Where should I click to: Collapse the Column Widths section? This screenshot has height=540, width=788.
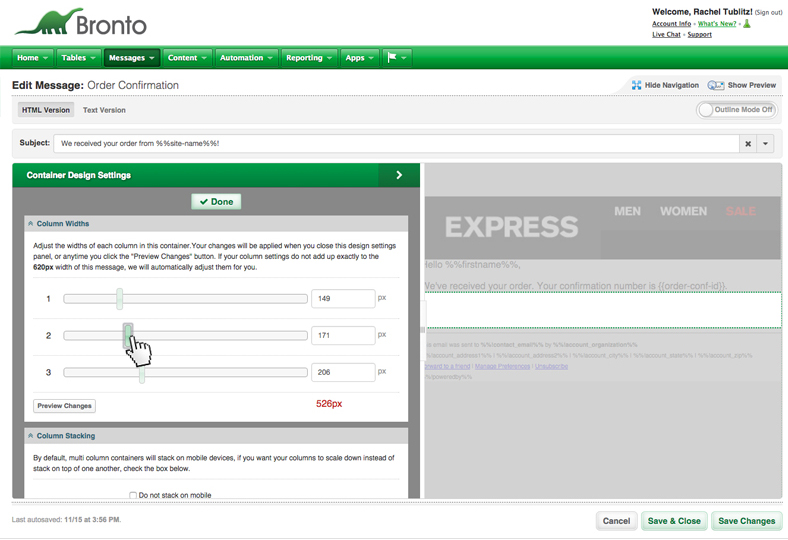pyautogui.click(x=31, y=224)
